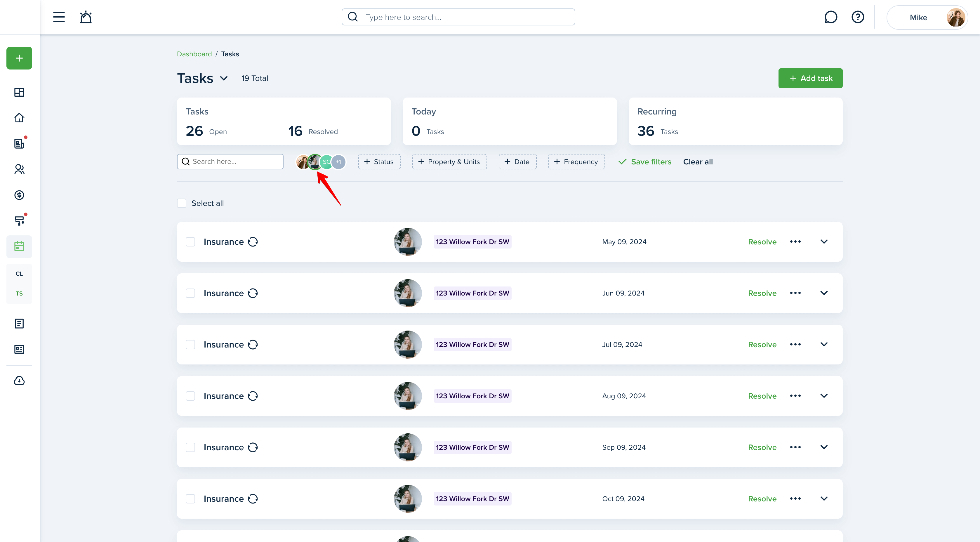Click the Add task button
The image size is (980, 542).
click(x=810, y=78)
